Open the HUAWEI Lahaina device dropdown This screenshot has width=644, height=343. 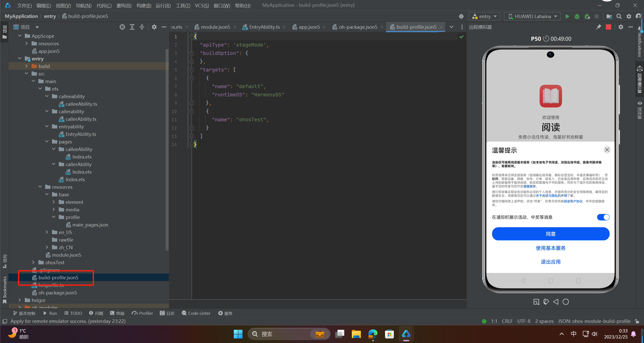(x=533, y=16)
